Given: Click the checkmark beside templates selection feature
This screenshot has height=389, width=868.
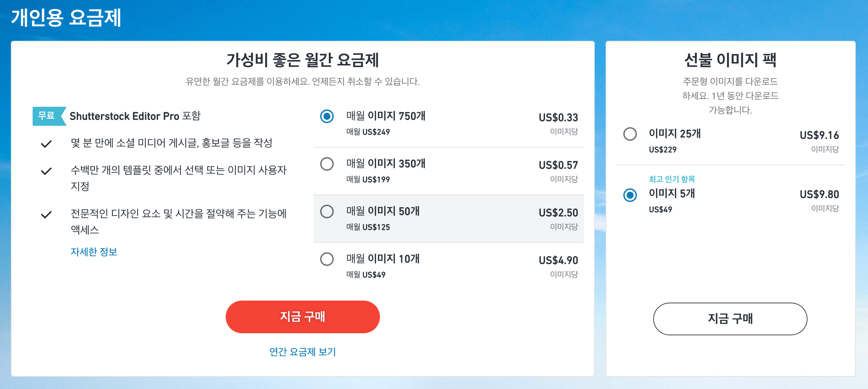Looking at the screenshot, I should (x=46, y=171).
